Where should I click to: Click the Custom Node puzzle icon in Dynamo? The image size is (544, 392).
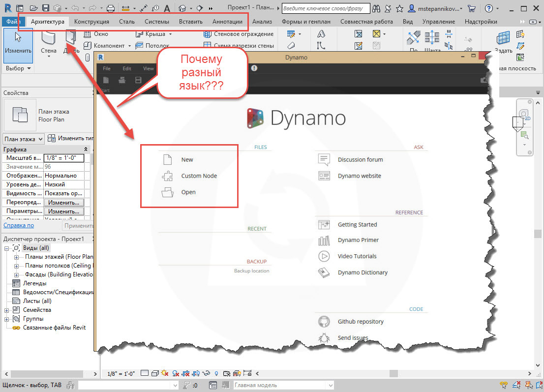pyautogui.click(x=167, y=176)
